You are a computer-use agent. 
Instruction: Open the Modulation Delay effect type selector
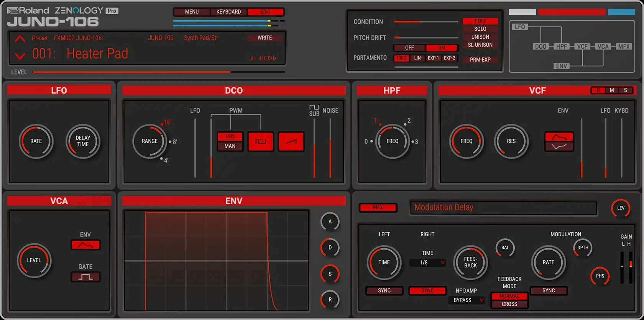point(503,208)
